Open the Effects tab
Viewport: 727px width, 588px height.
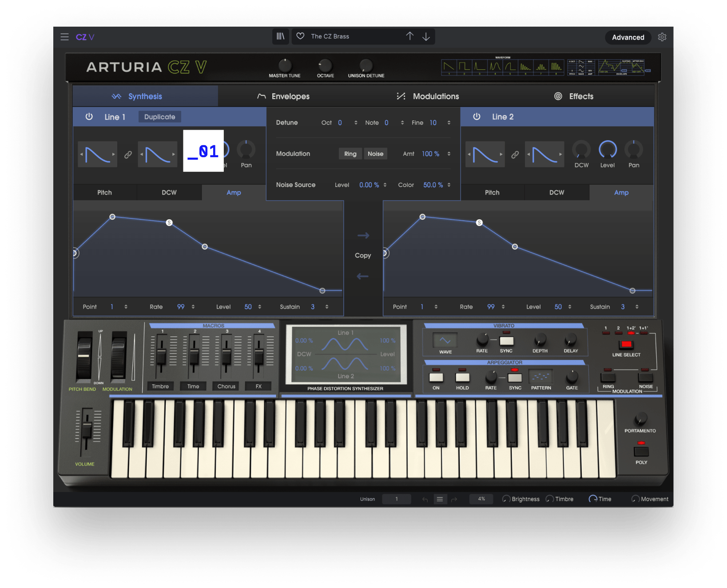(574, 96)
